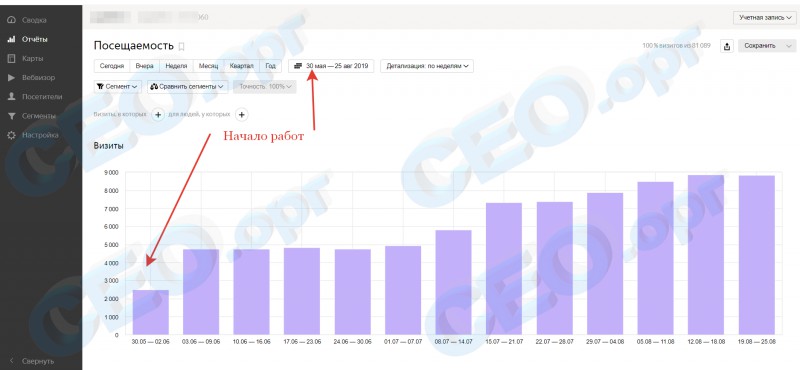Image resolution: width=800 pixels, height=370 pixels.
Task: Open Отчёты reports icon in sidebar
Action: pyautogui.click(x=11, y=39)
